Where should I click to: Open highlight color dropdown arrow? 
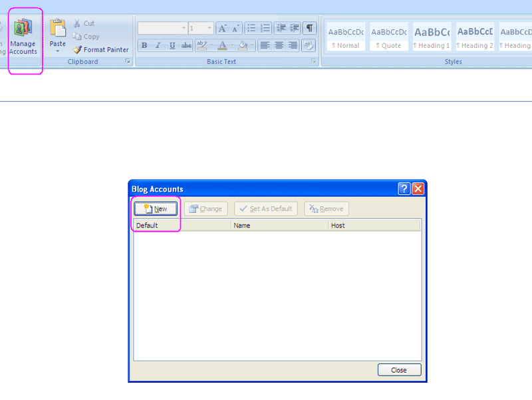[x=211, y=45]
